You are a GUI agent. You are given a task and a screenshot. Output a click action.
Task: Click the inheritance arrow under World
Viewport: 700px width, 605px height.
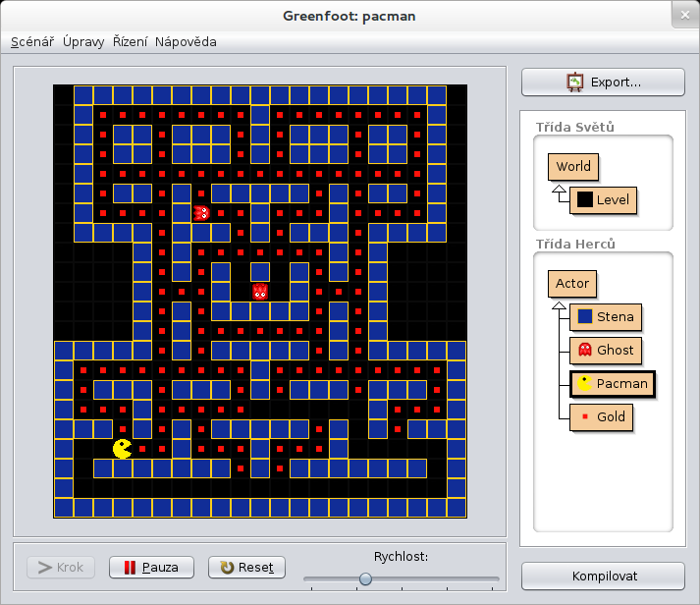[559, 193]
